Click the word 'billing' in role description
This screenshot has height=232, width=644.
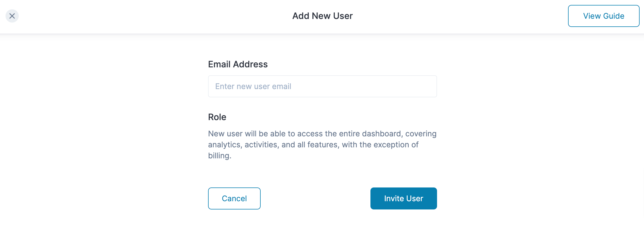[219, 156]
